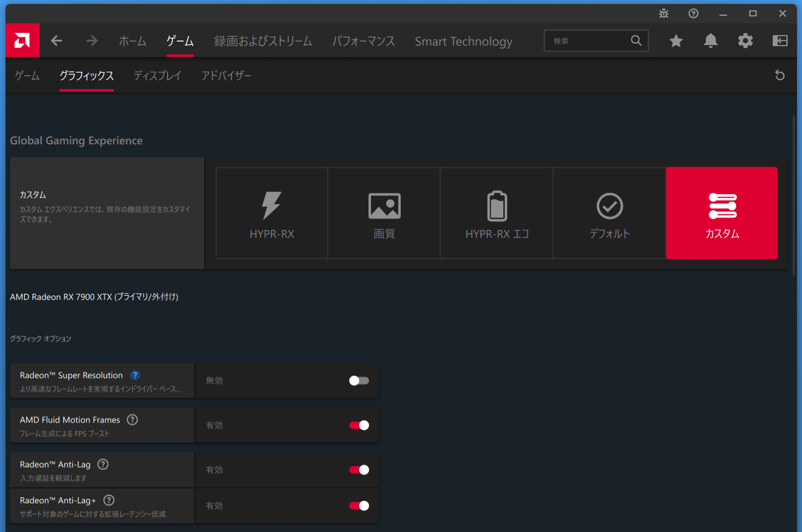Toggle the sidebar panel icon
Viewport: 802px width, 532px height.
pos(780,41)
